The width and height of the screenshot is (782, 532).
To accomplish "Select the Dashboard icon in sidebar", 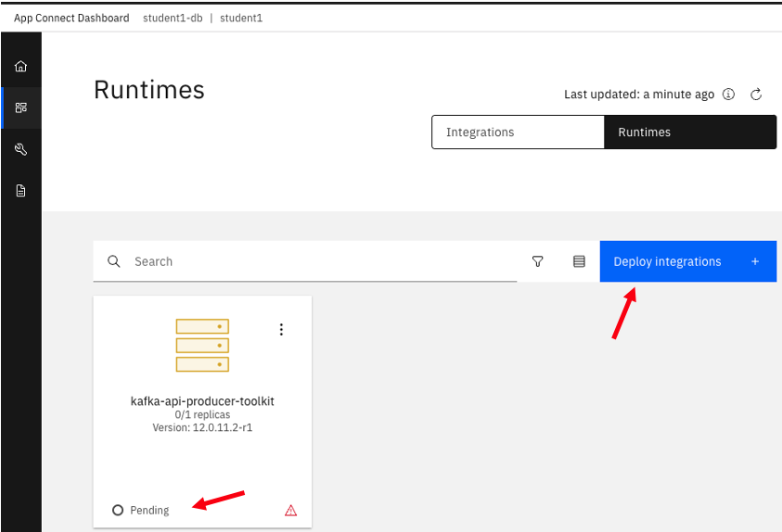I will click(x=20, y=108).
